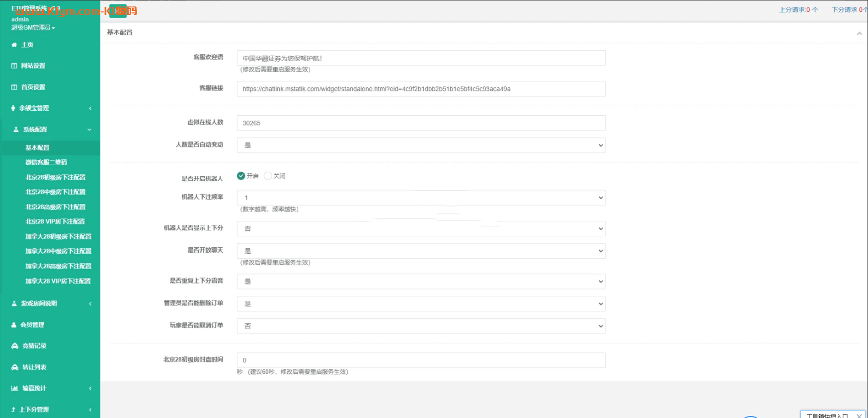This screenshot has width=868, height=418.
Task: Open the 下分请求 notification link
Action: click(x=850, y=10)
